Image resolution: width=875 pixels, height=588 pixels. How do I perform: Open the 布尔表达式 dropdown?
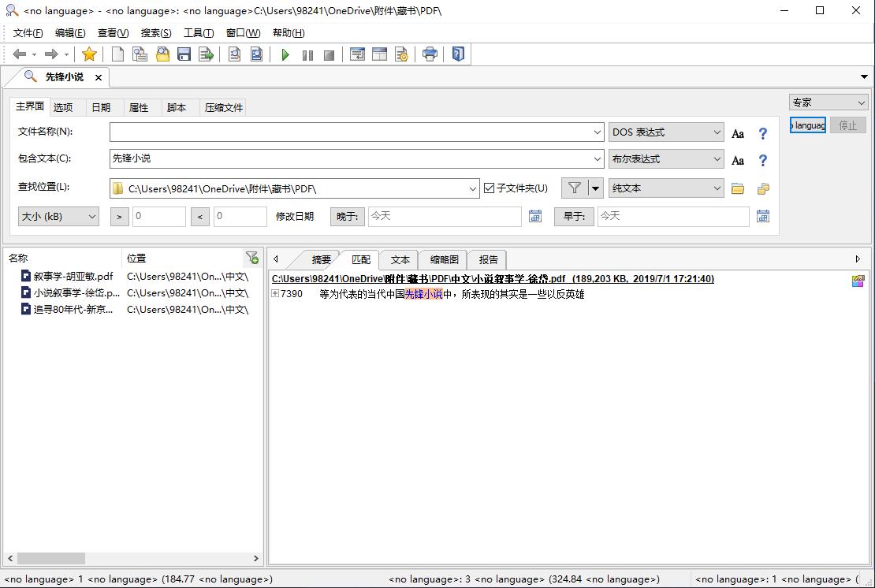[x=666, y=159]
